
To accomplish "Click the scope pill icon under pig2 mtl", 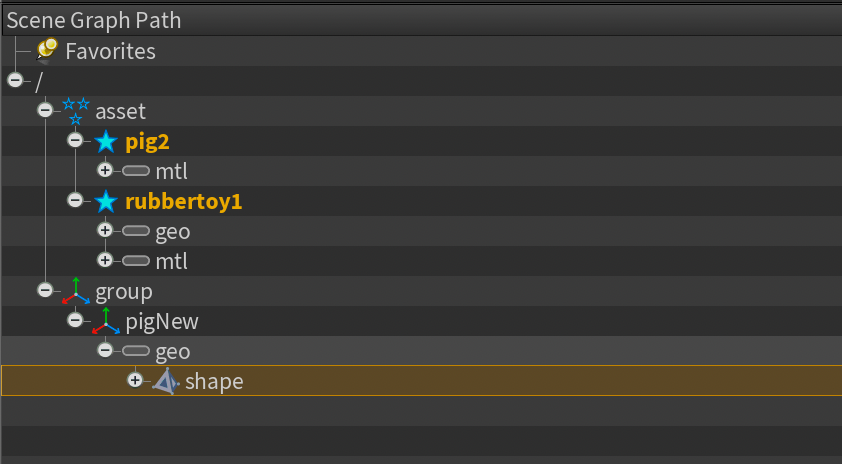I will point(136,171).
